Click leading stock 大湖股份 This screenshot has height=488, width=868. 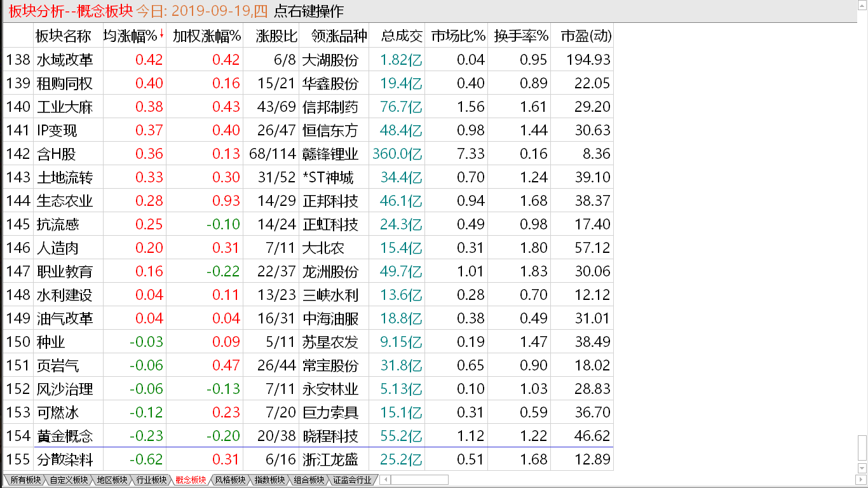[x=330, y=60]
